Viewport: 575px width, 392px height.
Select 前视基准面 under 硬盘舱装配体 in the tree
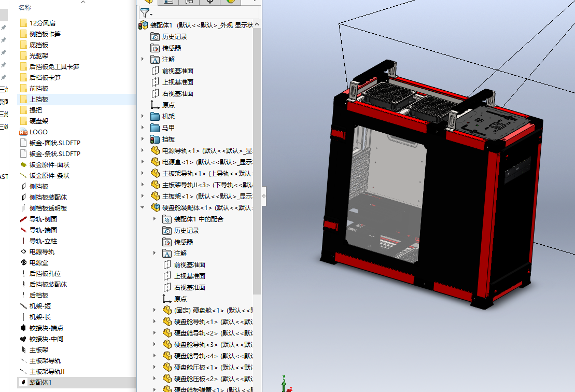(190, 265)
